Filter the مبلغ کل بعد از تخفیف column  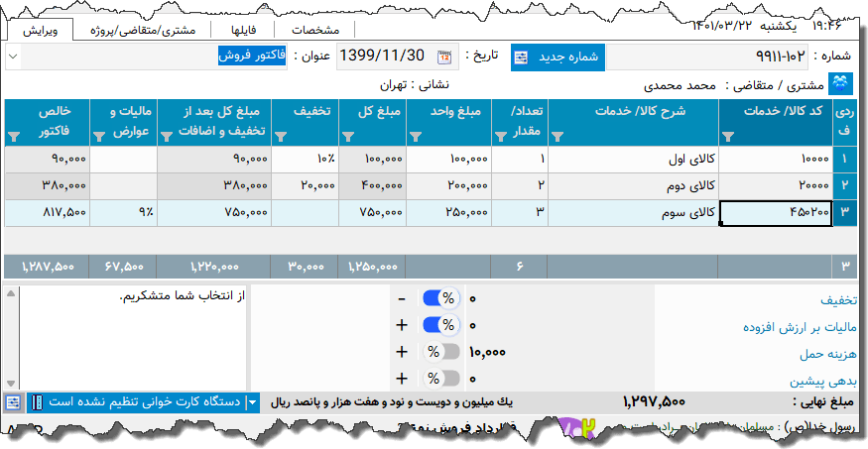click(x=167, y=137)
